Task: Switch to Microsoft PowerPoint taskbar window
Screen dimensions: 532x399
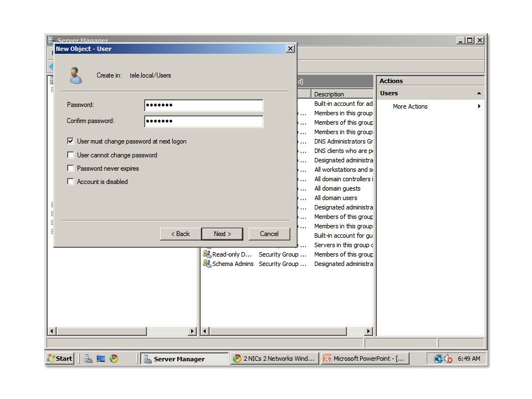Action: click(x=365, y=359)
